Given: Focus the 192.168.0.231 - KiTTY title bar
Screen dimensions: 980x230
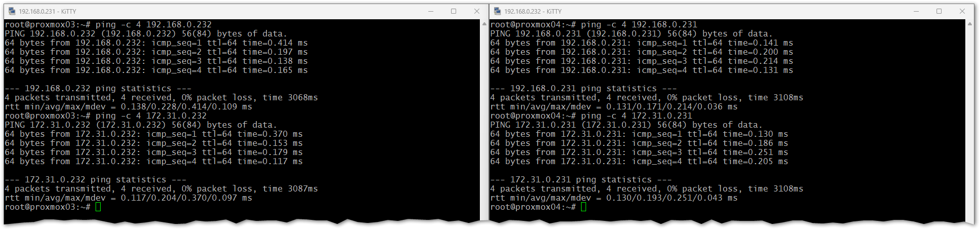Looking at the screenshot, I should tap(202, 11).
